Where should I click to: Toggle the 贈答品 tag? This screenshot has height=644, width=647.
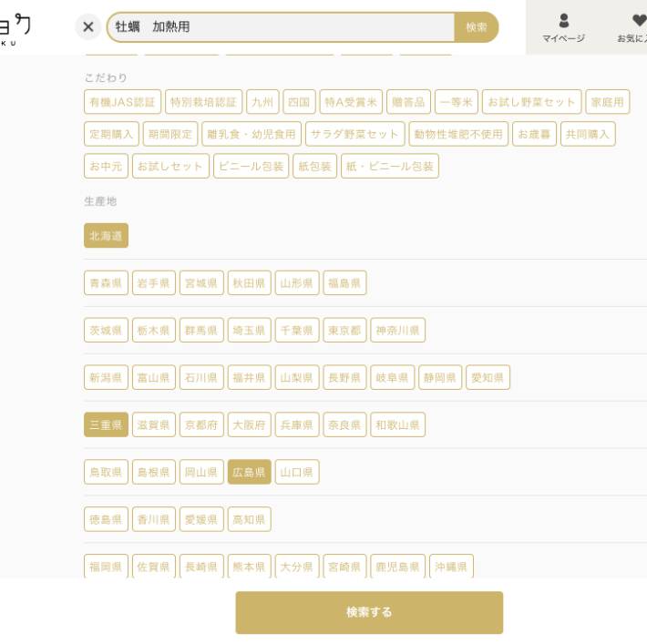click(408, 102)
